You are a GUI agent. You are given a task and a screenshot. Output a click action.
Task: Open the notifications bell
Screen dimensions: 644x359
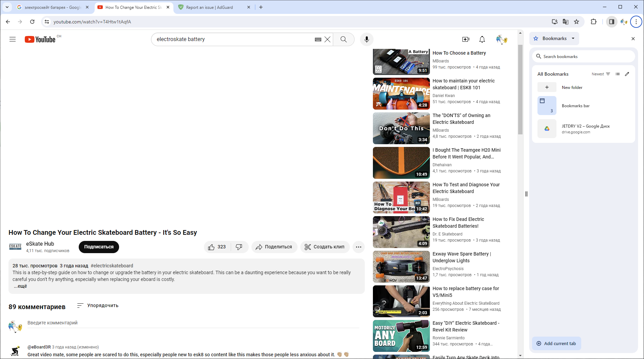tap(482, 39)
